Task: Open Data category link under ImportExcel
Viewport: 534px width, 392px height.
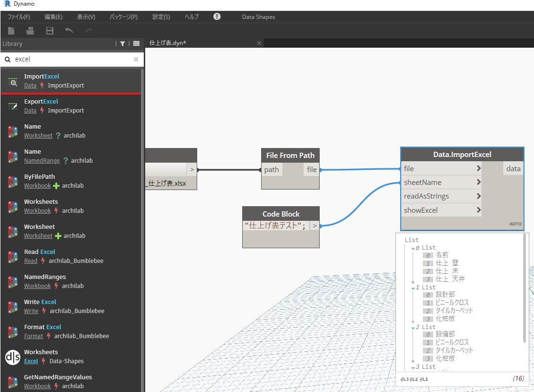Action: click(30, 86)
